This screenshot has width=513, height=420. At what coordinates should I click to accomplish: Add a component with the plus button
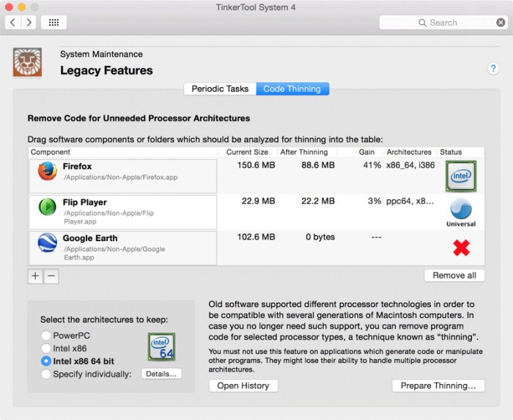pyautogui.click(x=35, y=276)
